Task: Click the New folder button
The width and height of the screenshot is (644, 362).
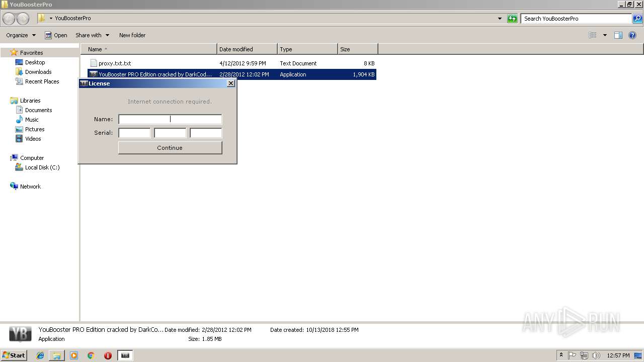Action: [x=132, y=35]
